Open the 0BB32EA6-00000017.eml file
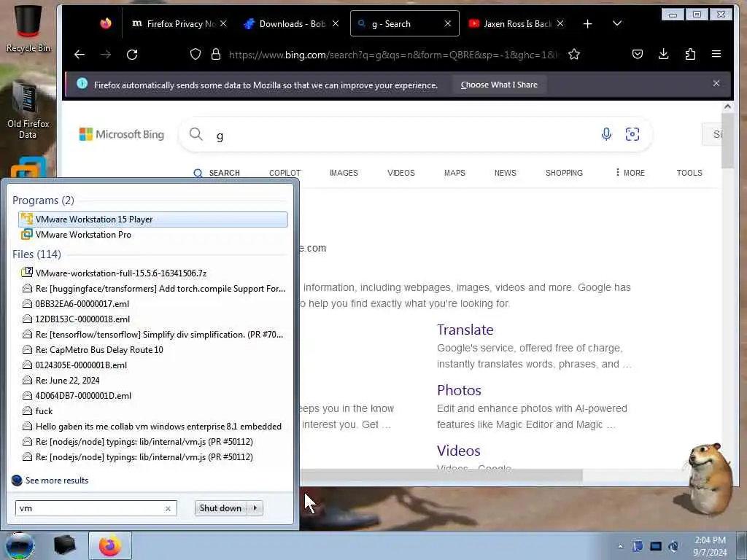 (x=153, y=304)
